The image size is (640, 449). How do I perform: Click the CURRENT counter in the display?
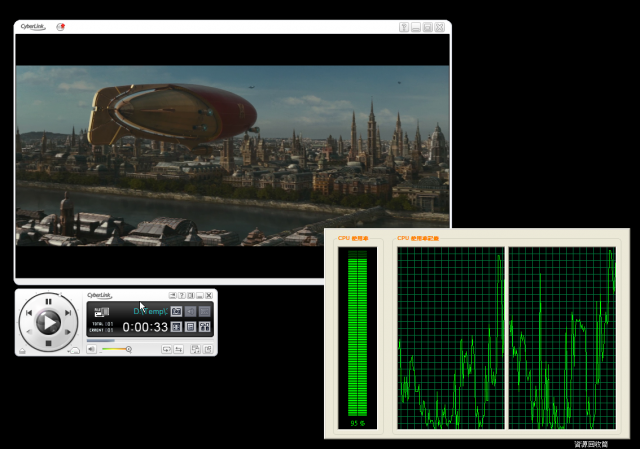(x=102, y=330)
